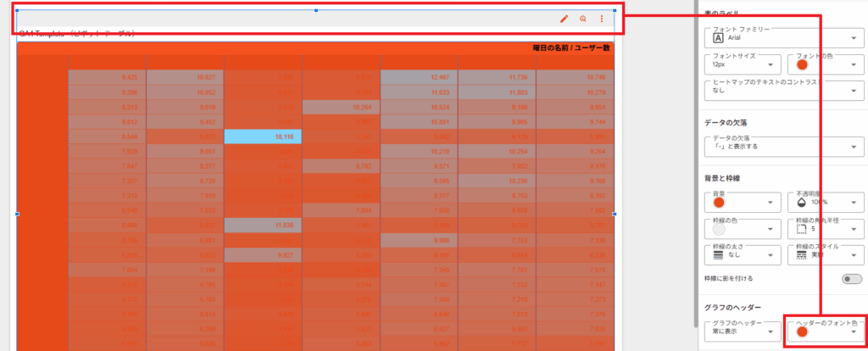Toggle the 枠線に影を付ける switch

[851, 279]
